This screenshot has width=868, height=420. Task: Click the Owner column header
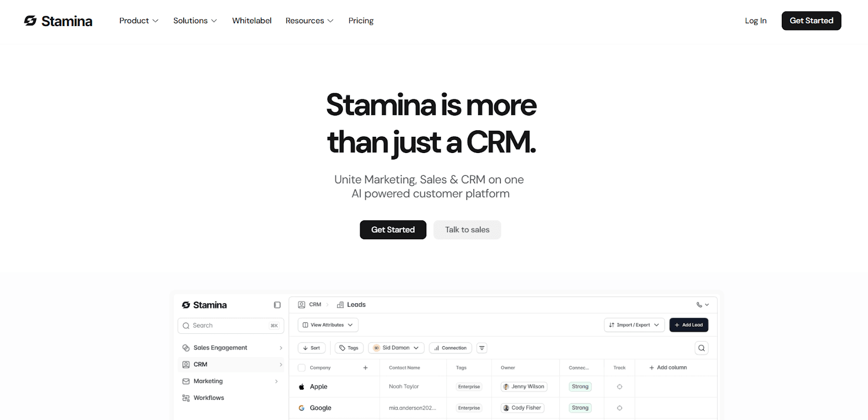pos(508,368)
